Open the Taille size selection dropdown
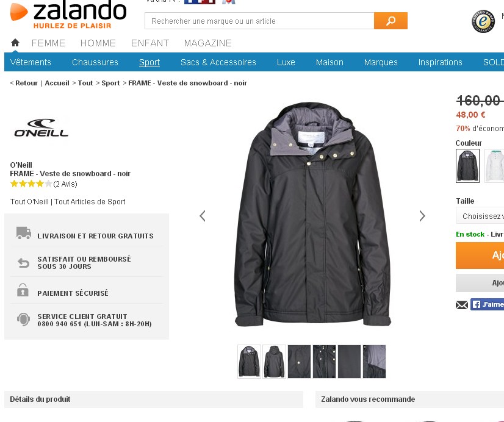The height and width of the screenshot is (422, 504). pos(480,216)
